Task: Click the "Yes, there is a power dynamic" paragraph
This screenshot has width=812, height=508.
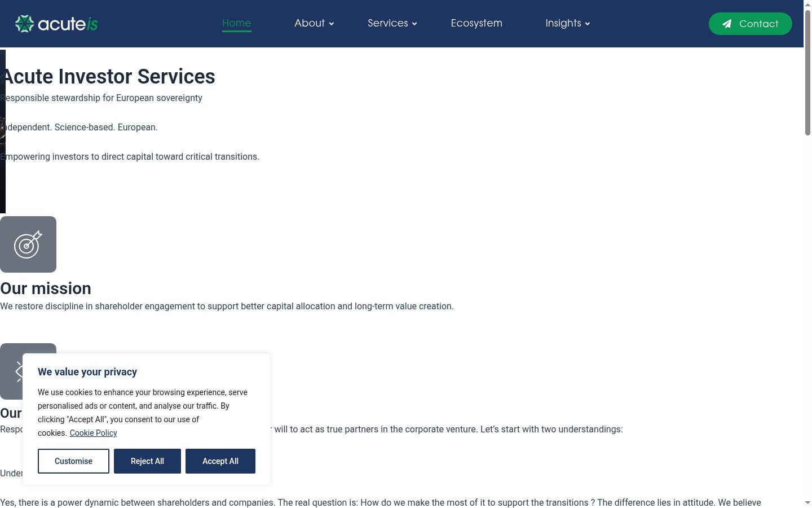Action: [381, 502]
